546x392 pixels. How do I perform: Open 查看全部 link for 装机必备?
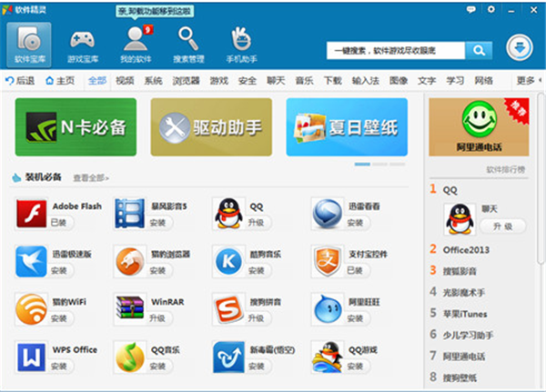coord(91,178)
